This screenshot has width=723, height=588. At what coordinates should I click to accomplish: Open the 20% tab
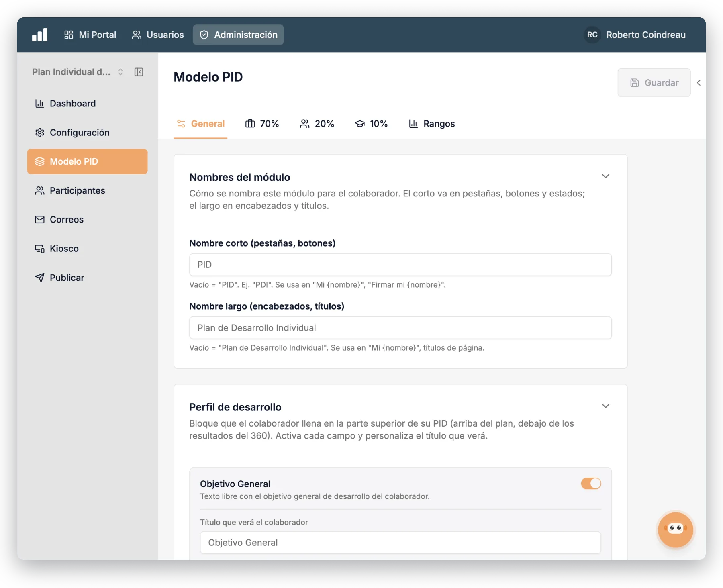click(x=317, y=124)
